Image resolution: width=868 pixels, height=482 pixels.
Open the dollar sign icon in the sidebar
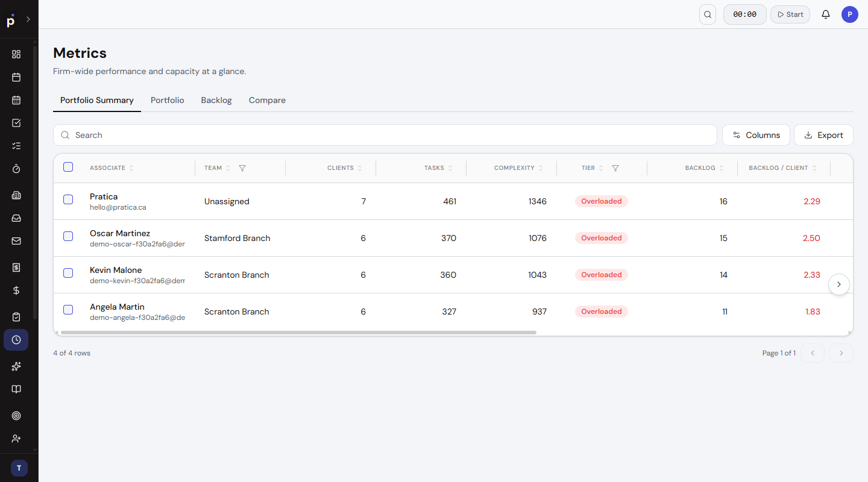click(x=16, y=290)
